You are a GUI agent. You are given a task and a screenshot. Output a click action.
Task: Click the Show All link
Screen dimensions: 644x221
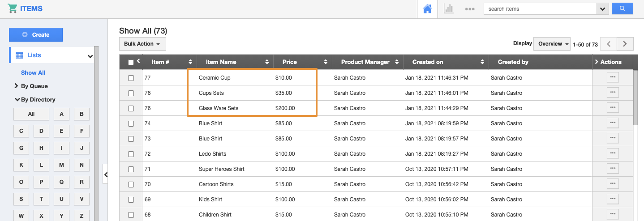coord(33,72)
